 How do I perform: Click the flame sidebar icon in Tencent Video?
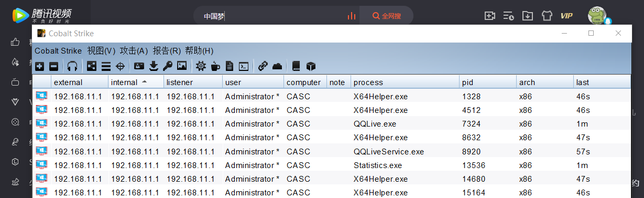pos(16,62)
